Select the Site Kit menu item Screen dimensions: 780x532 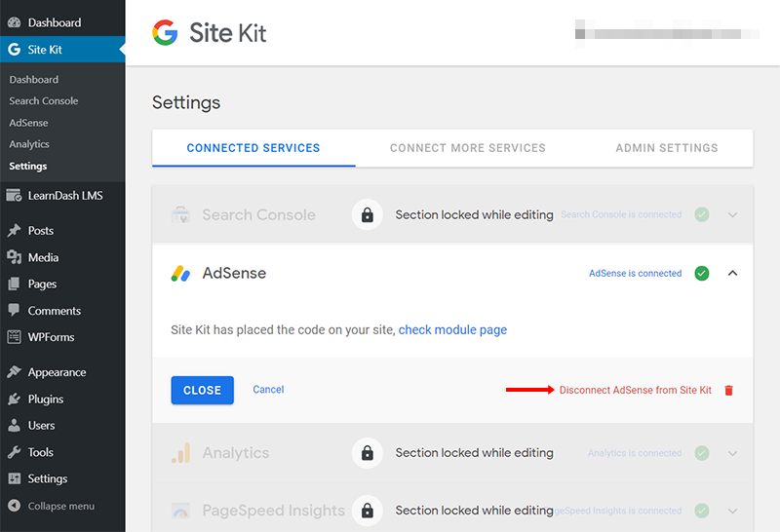(x=62, y=50)
